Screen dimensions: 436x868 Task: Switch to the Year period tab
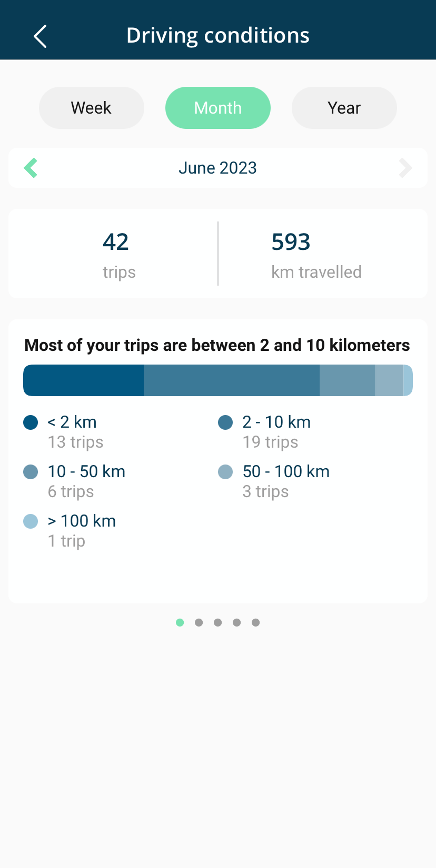(344, 108)
